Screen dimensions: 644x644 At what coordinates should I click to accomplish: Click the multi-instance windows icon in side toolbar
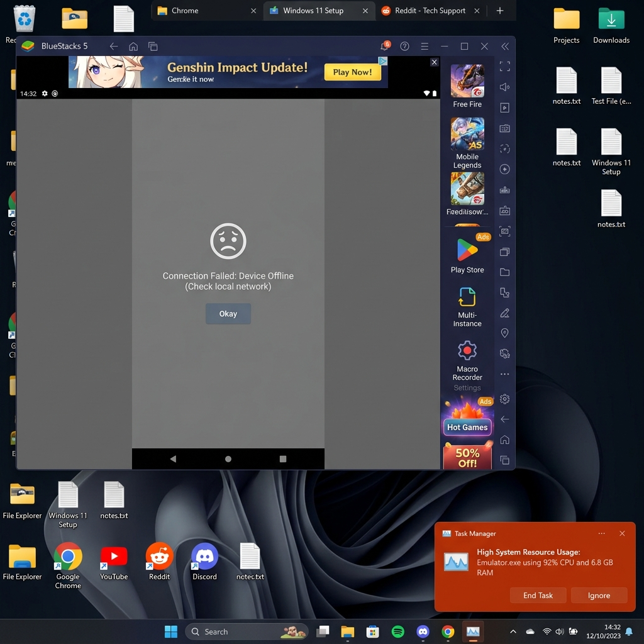[505, 252]
